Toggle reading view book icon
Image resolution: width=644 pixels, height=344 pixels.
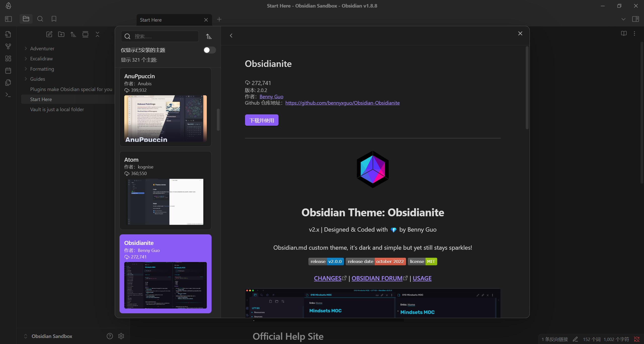[624, 33]
